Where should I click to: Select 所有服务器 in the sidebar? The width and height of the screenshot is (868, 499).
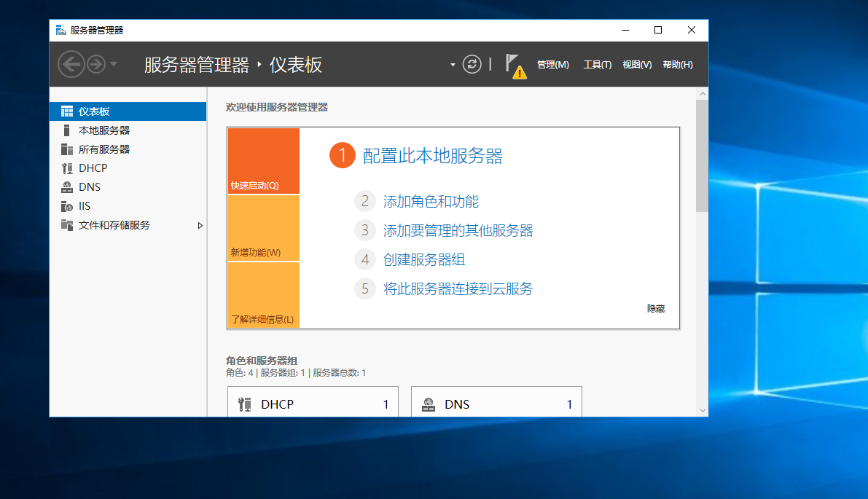128,149
